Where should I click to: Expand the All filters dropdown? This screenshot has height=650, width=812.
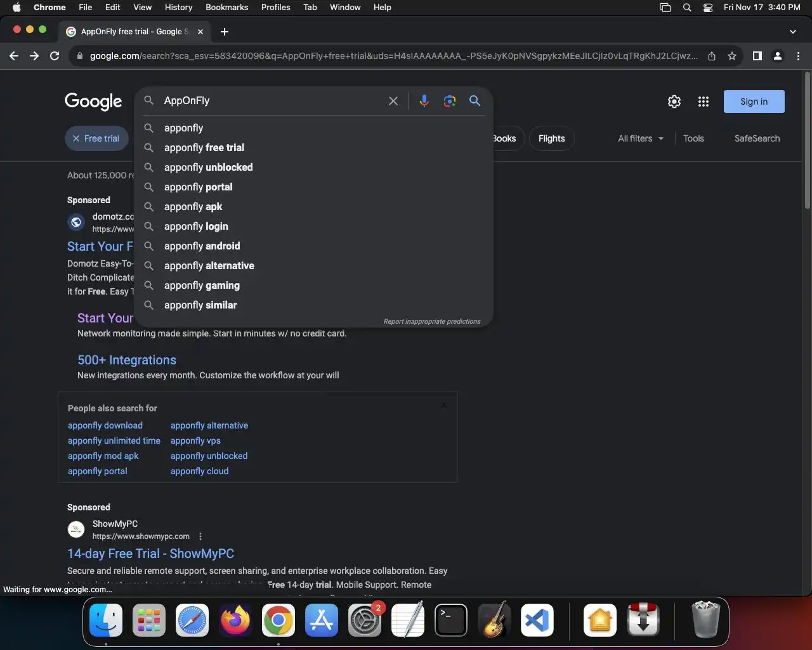coord(641,138)
